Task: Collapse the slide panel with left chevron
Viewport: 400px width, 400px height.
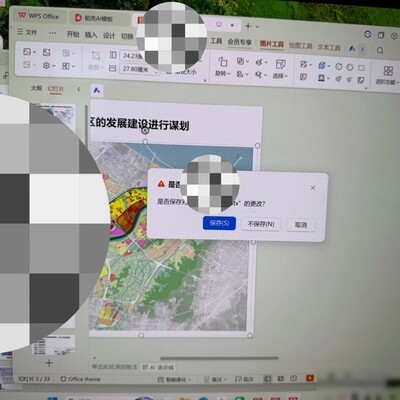Action: 79,89
